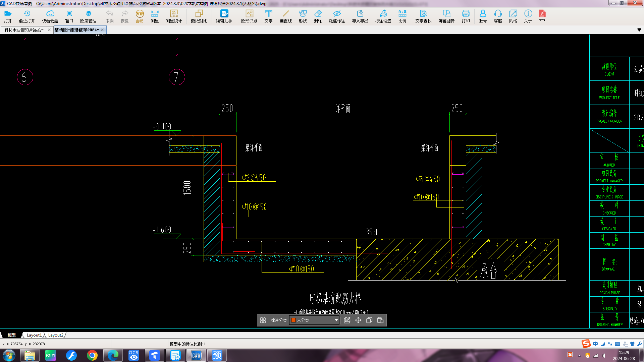Click the move annotation arrows icon
644x362 pixels.
point(358,320)
